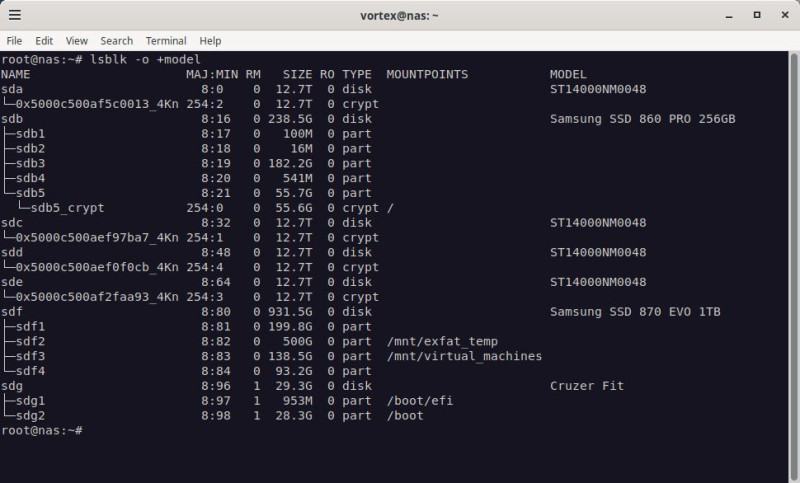800x483 pixels.
Task: Click the sdb device name
Action: tap(12, 119)
